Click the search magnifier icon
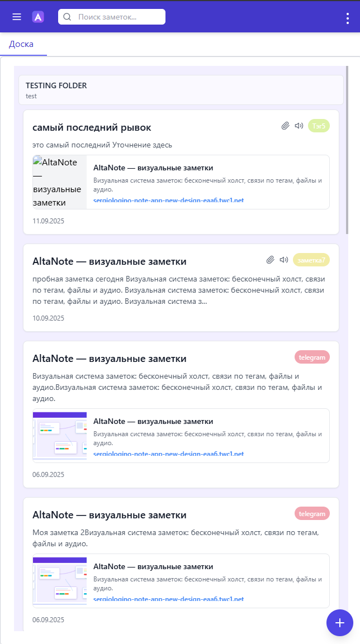This screenshot has width=360, height=644. point(67,17)
